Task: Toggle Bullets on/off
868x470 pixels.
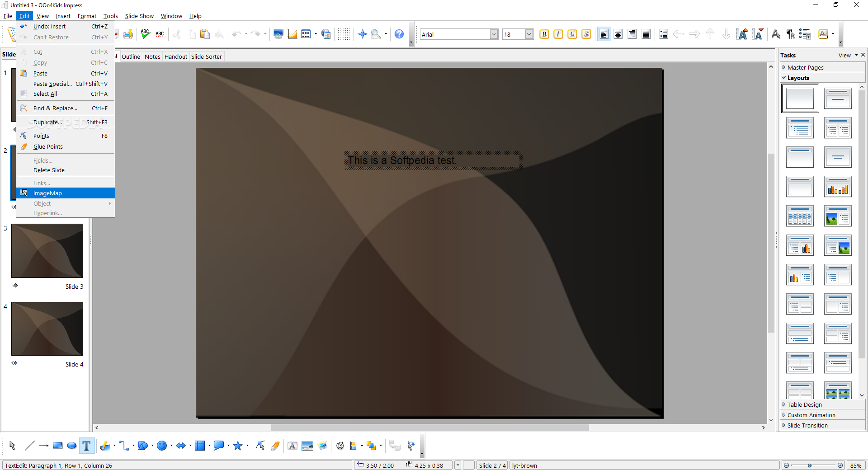Action: coord(664,34)
